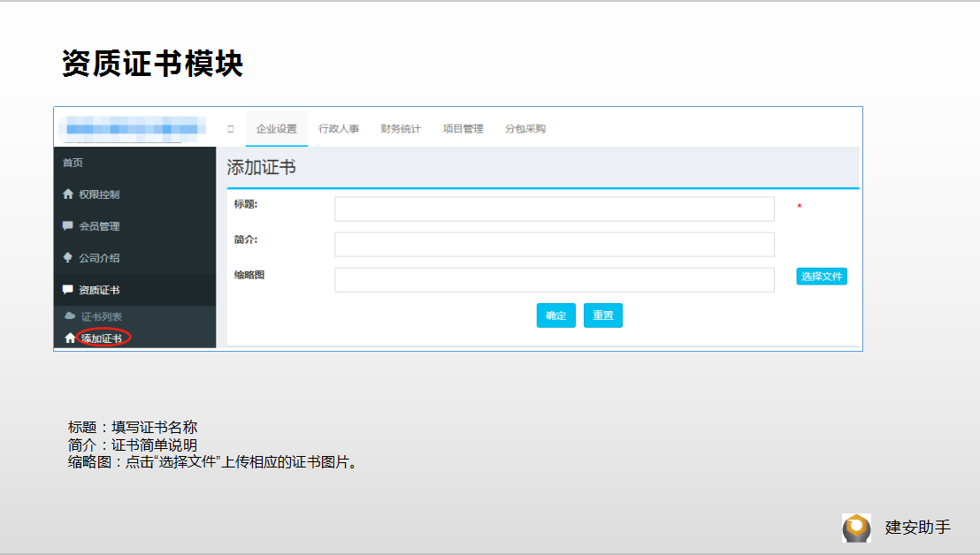Click the 确定 button
980x555 pixels.
555,316
